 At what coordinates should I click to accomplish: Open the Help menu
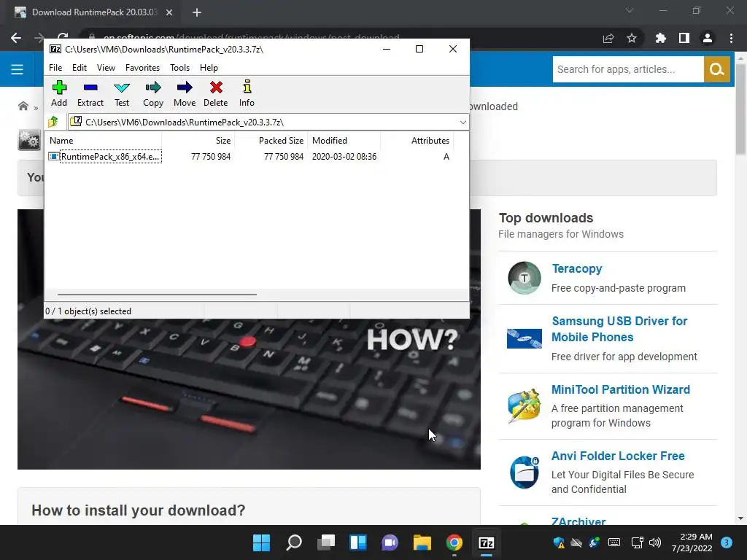pos(209,68)
